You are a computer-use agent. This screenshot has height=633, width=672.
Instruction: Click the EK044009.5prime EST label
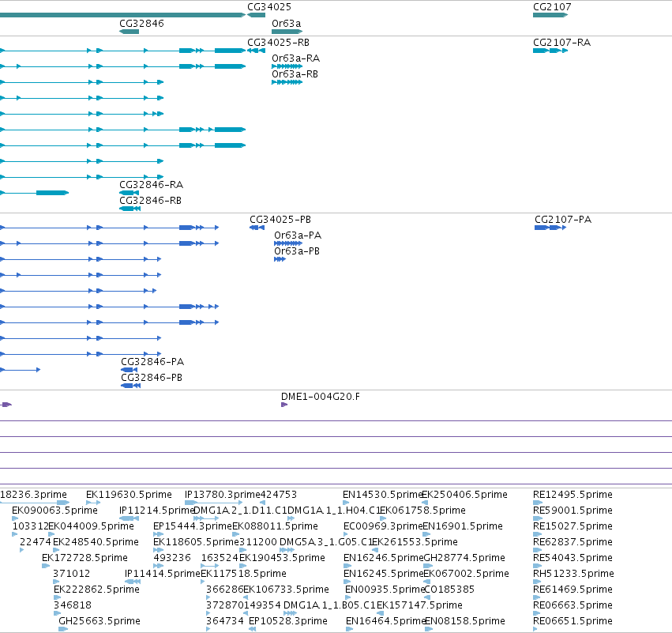[92, 526]
